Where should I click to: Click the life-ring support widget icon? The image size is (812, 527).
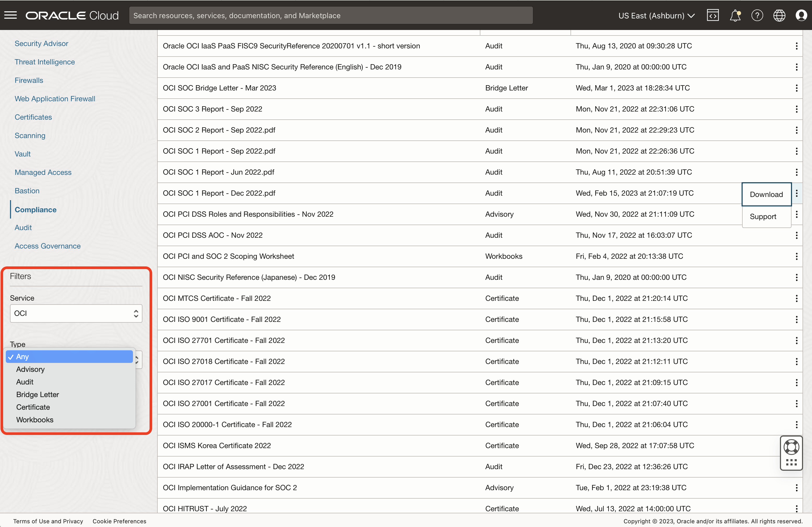pyautogui.click(x=791, y=447)
